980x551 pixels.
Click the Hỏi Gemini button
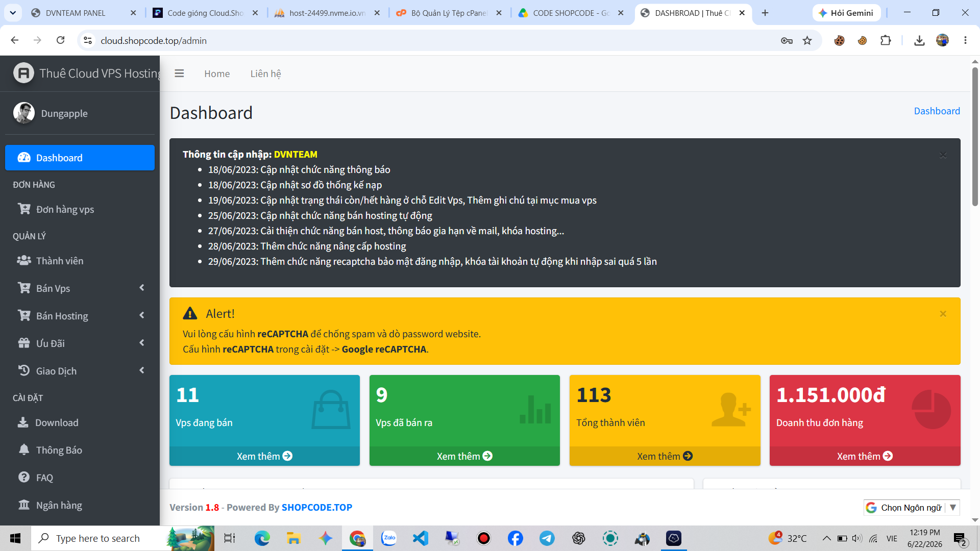point(846,13)
